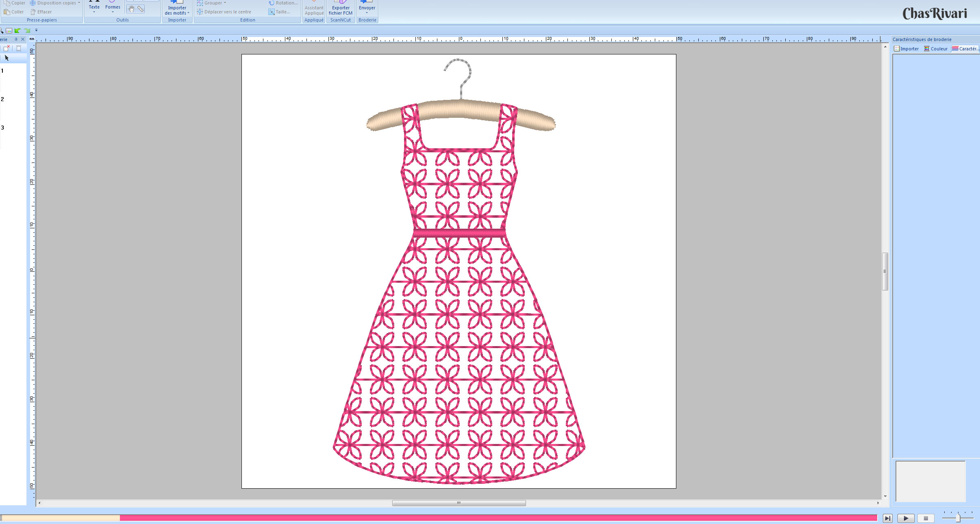980x524 pixels.
Task: Click the deselect-all icon in left panel
Action: point(7,48)
